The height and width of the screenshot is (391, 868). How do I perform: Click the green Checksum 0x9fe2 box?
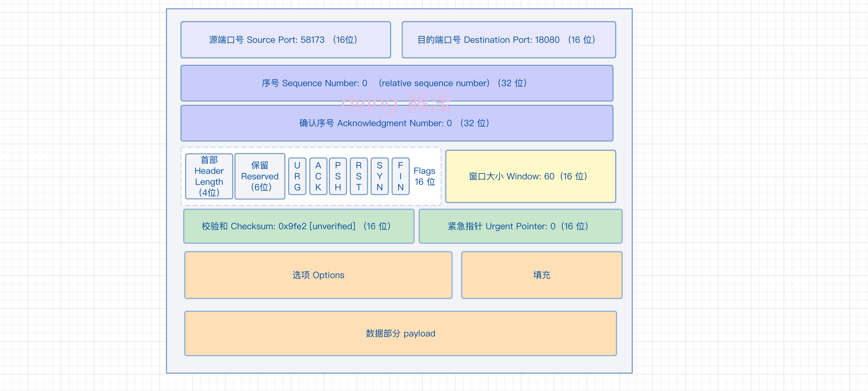point(298,226)
